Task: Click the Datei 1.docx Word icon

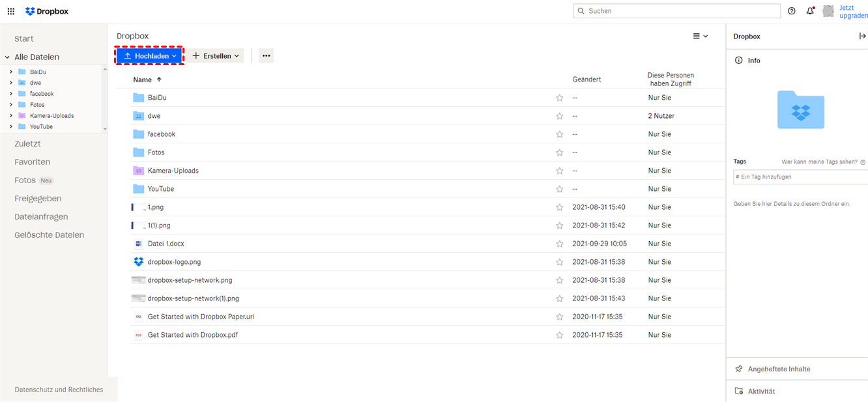Action: (x=138, y=244)
